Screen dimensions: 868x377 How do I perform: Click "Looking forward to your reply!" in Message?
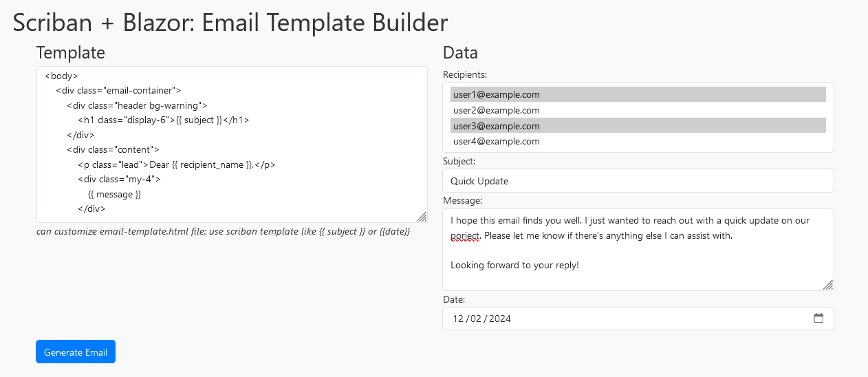pos(514,265)
